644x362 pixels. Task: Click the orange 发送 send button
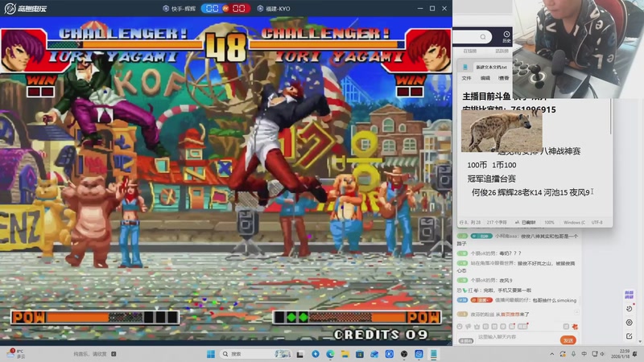[x=568, y=340]
